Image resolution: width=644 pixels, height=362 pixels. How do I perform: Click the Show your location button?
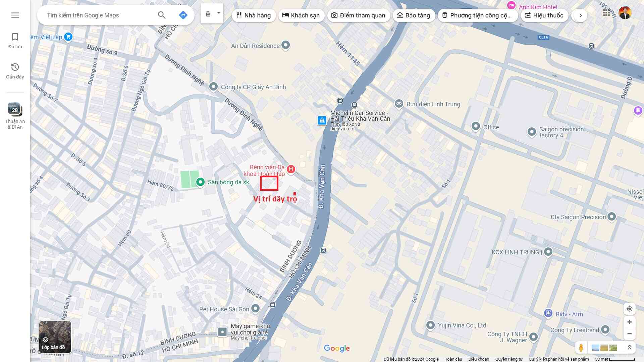[x=630, y=309]
